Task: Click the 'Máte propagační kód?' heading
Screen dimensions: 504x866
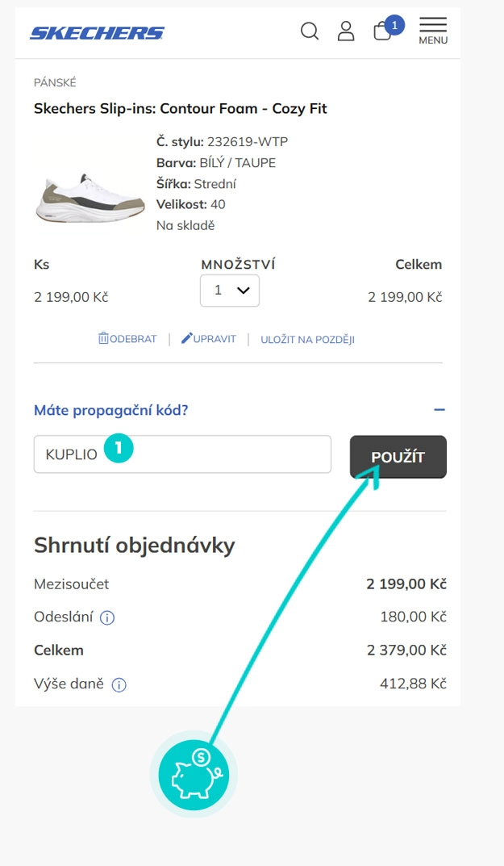Action: tap(111, 410)
